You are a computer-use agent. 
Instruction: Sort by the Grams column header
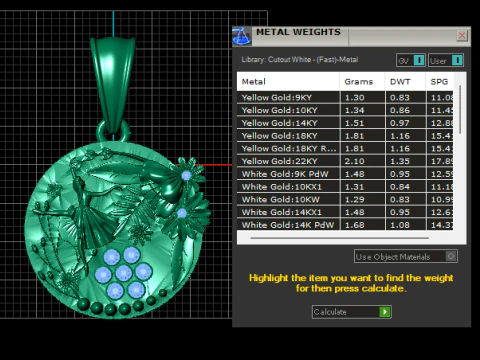[362, 82]
